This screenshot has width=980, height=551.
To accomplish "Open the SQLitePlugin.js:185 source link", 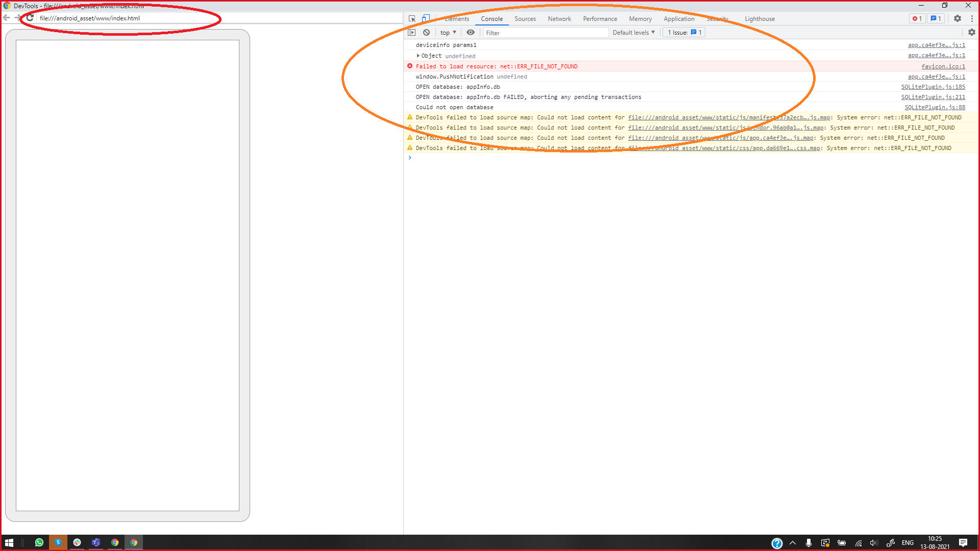I will [x=933, y=87].
